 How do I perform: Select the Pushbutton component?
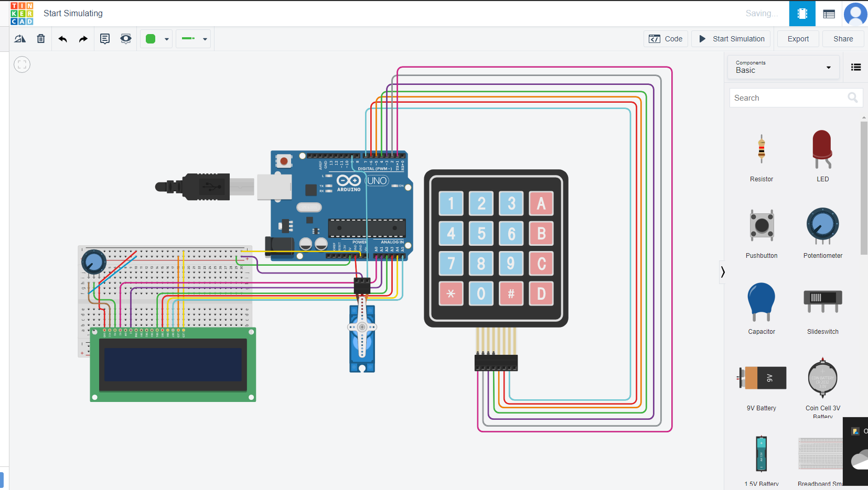click(762, 233)
